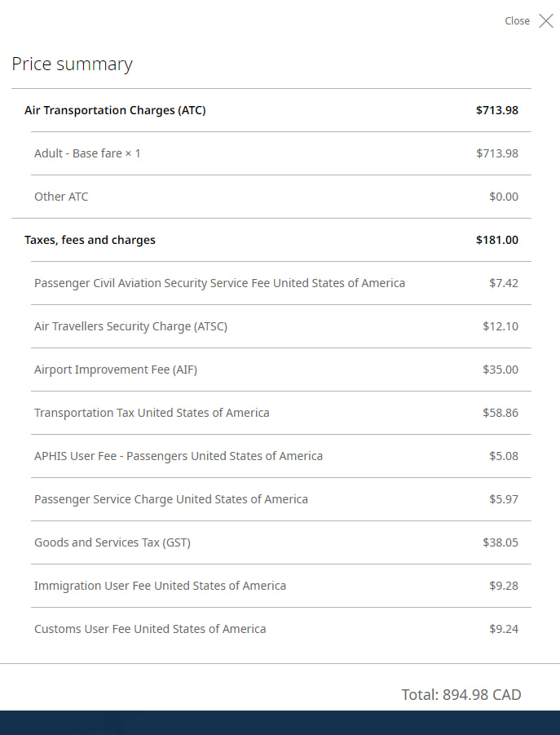The width and height of the screenshot is (560, 735).
Task: Click the Other ATC entry
Action: (x=60, y=196)
